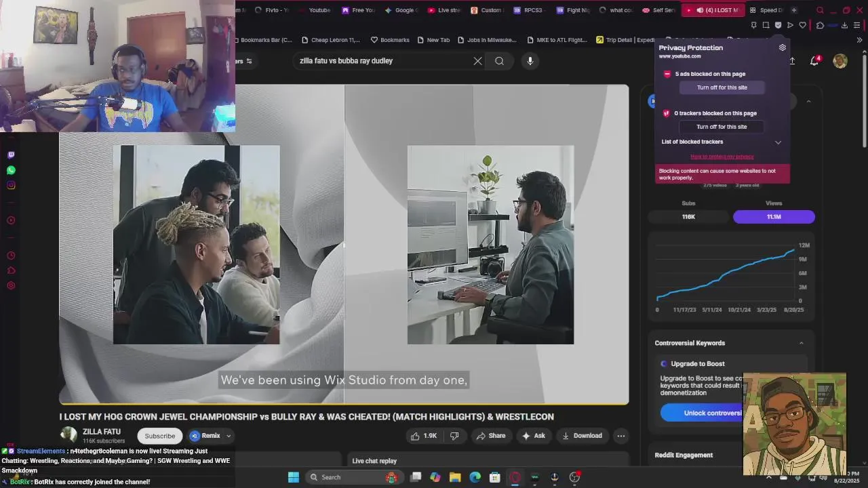Open a new browser tab with plus

793,10
